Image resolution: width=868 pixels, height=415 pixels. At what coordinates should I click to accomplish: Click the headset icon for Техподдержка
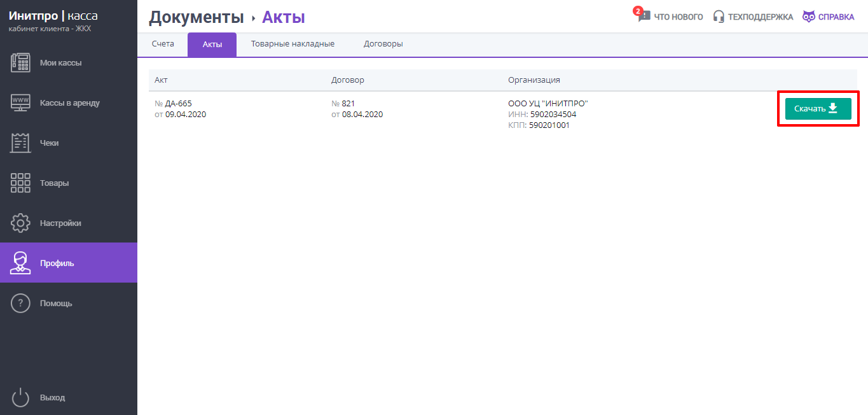point(719,17)
